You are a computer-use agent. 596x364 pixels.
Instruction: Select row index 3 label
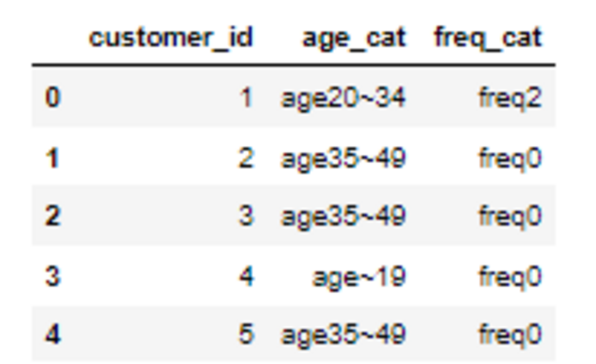(52, 277)
